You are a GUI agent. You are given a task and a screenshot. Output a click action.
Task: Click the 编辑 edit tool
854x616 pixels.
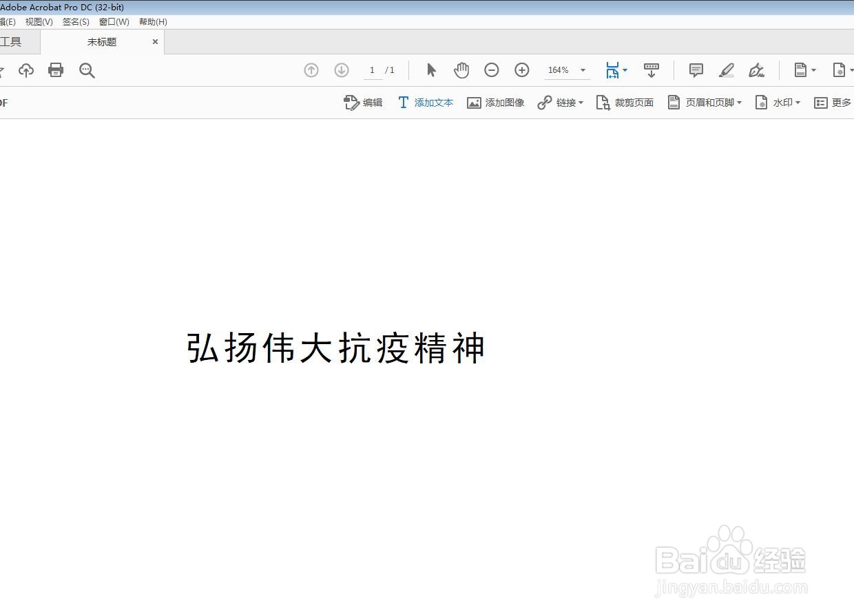coord(363,103)
